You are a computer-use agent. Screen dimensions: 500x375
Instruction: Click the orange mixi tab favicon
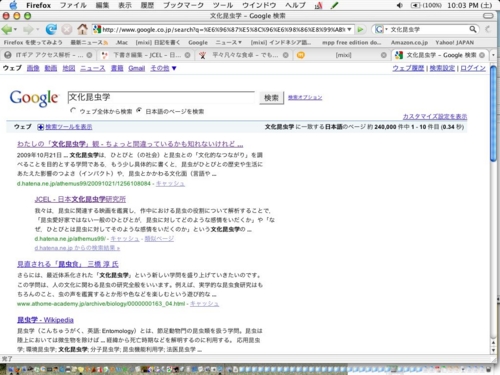(301, 55)
